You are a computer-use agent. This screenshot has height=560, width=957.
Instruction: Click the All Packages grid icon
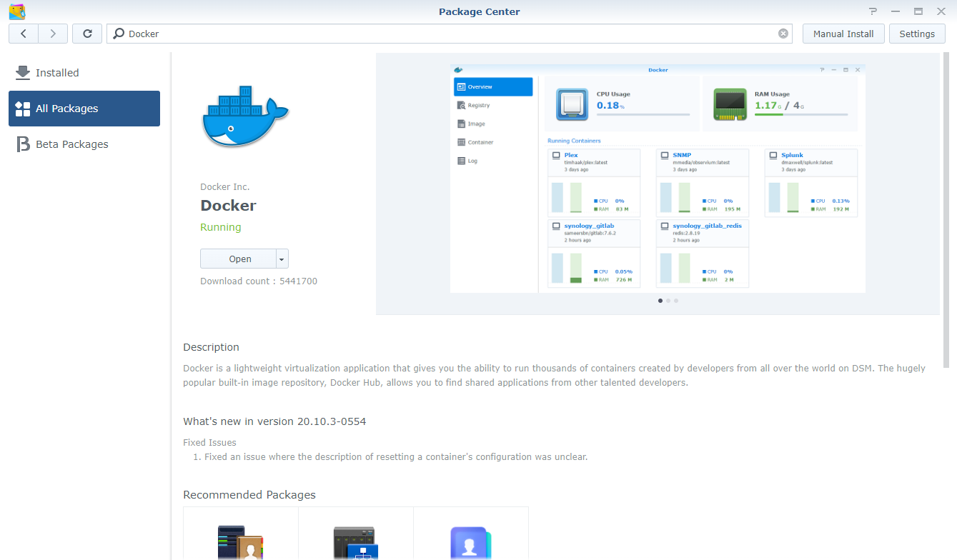click(23, 109)
